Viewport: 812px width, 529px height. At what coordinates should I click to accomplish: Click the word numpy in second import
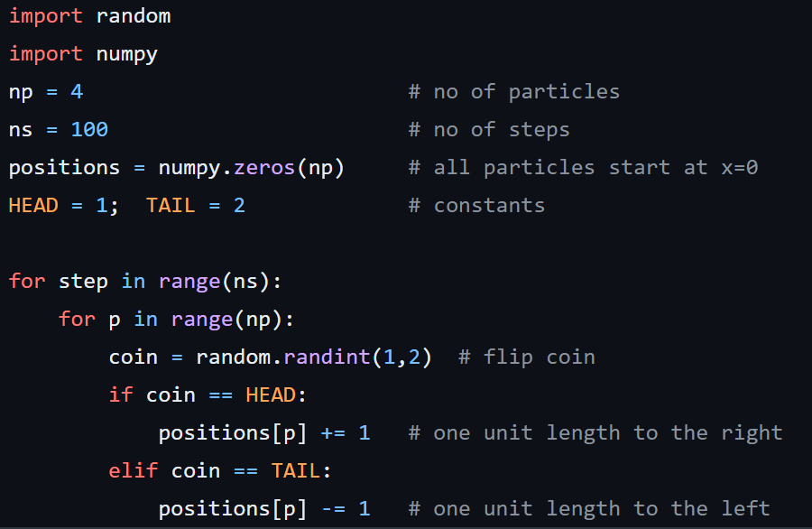[x=127, y=54]
